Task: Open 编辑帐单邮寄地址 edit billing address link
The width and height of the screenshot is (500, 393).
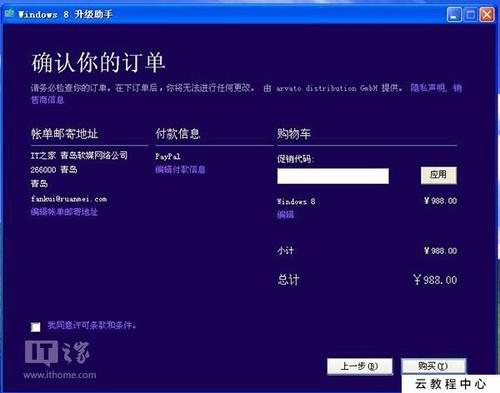Action: (64, 212)
